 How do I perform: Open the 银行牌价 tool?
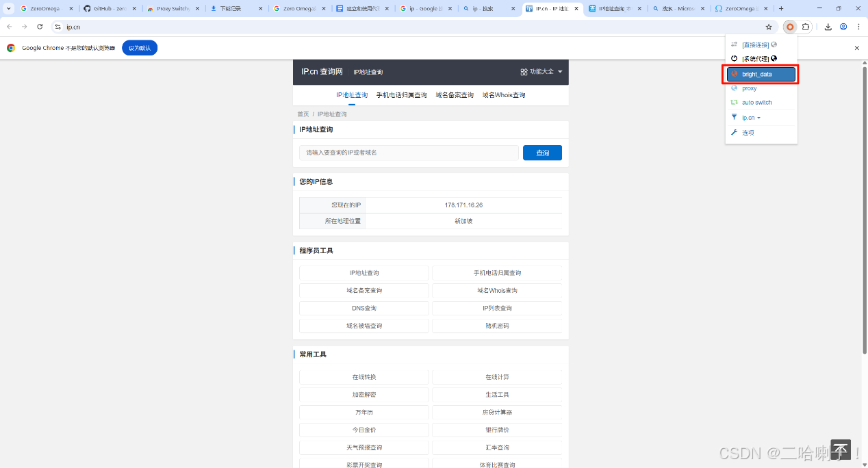498,430
